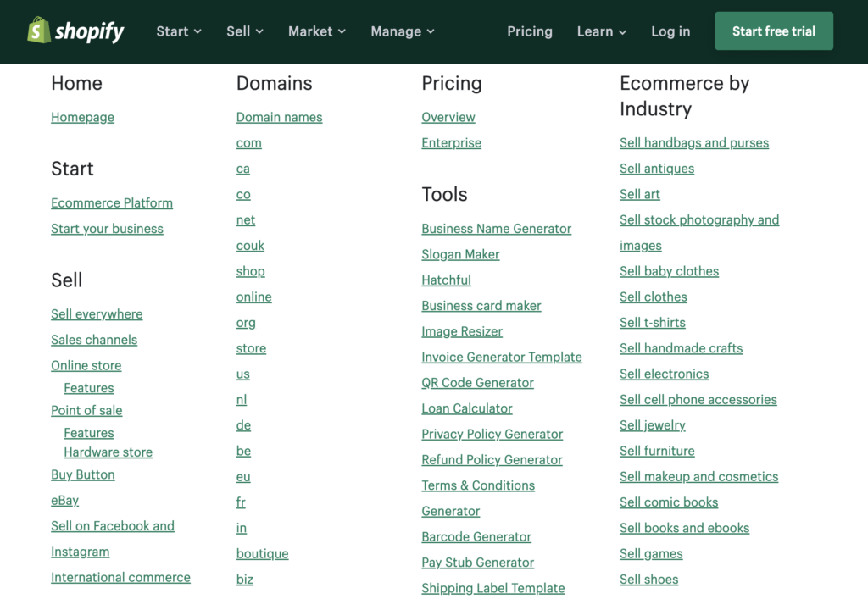Open the Sell handbags and purses page
868x599 pixels.
(693, 142)
